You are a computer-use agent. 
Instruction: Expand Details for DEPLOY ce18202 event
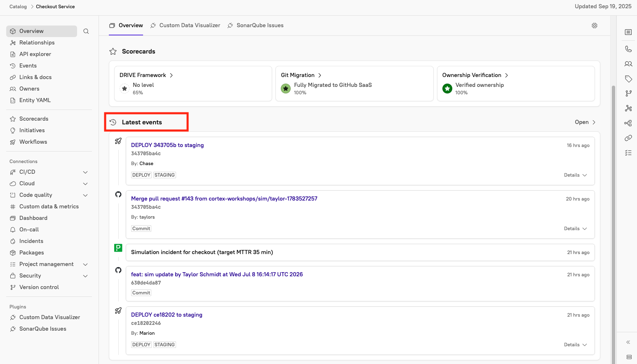point(576,345)
